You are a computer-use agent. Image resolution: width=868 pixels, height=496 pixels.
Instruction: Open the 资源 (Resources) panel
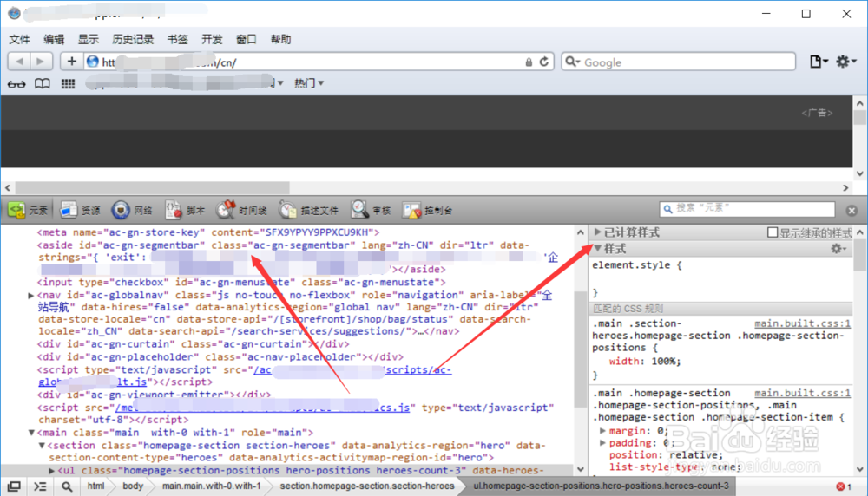80,210
